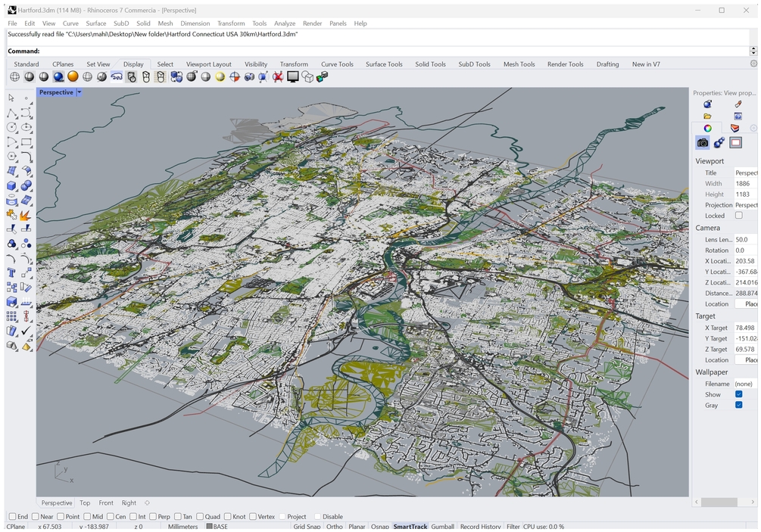761x532 pixels.
Task: Click the BASE layer color swatch
Action: click(x=209, y=527)
